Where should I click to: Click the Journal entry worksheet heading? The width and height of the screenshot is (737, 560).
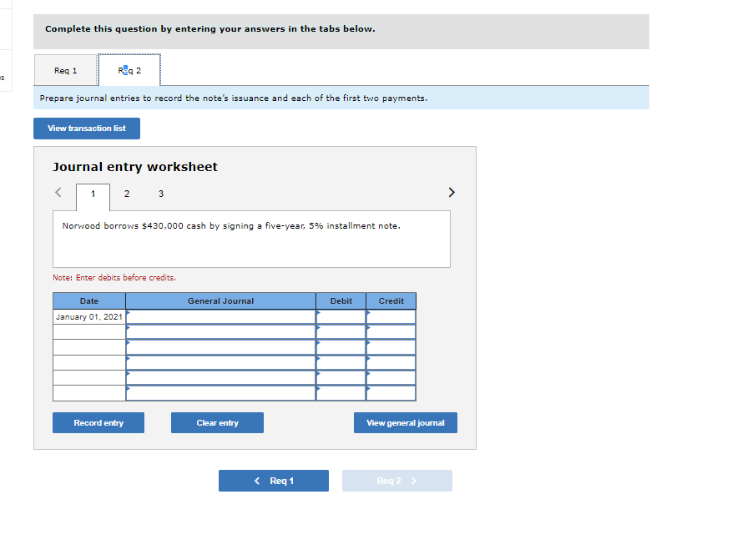(x=135, y=167)
